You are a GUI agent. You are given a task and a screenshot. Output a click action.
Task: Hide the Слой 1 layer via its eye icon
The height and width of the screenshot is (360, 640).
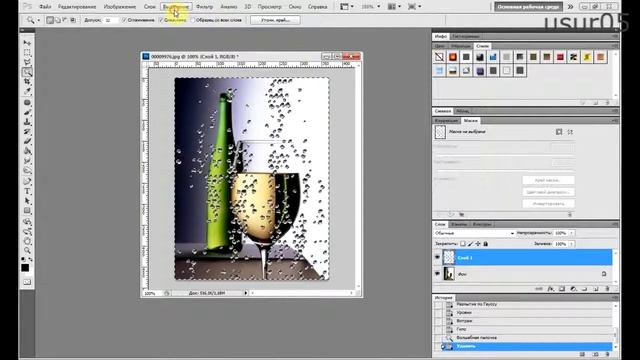437,258
